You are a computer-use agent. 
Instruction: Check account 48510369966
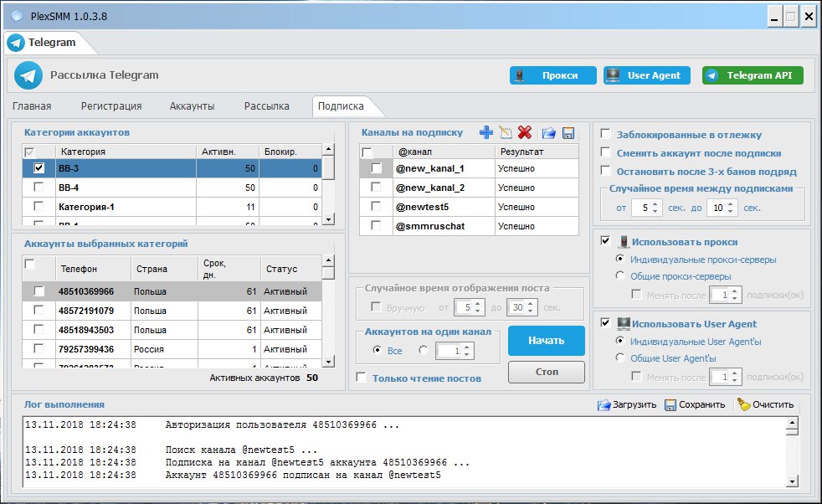click(39, 291)
